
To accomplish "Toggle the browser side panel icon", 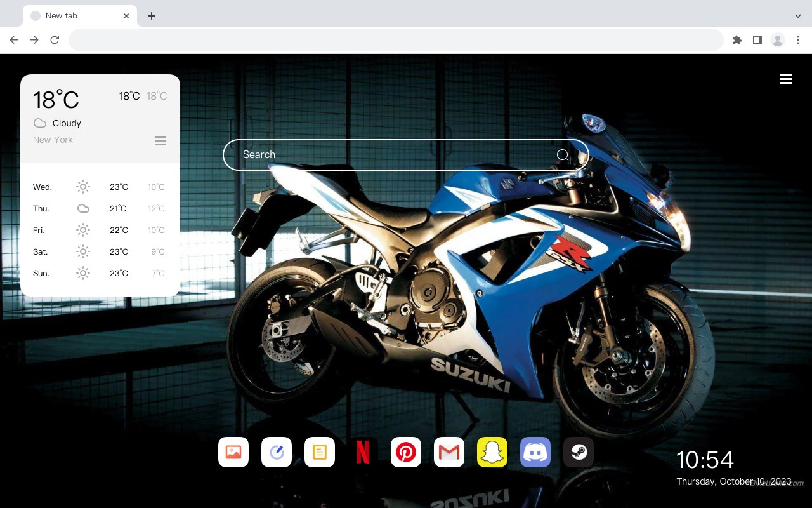I will [757, 40].
